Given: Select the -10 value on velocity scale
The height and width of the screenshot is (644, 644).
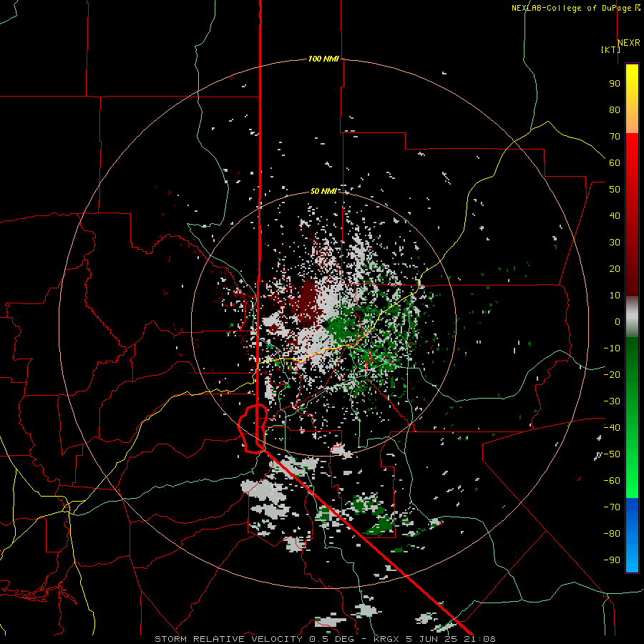Looking at the screenshot, I should 612,348.
